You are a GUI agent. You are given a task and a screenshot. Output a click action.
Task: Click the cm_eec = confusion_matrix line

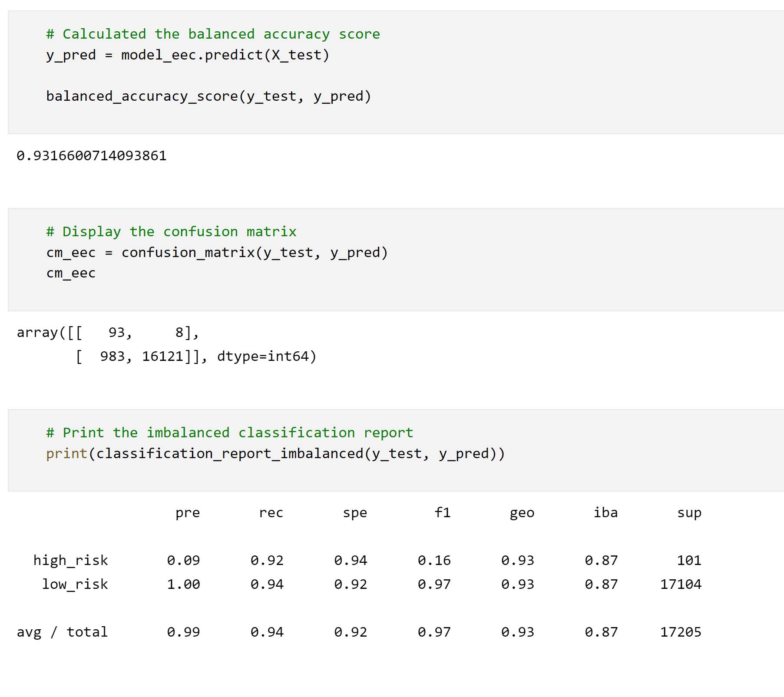[x=217, y=252]
